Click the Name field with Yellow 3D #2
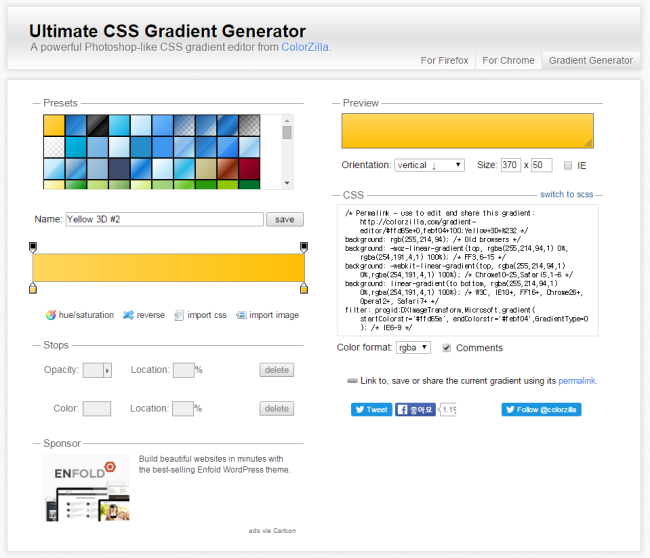650x558 pixels. coord(165,219)
